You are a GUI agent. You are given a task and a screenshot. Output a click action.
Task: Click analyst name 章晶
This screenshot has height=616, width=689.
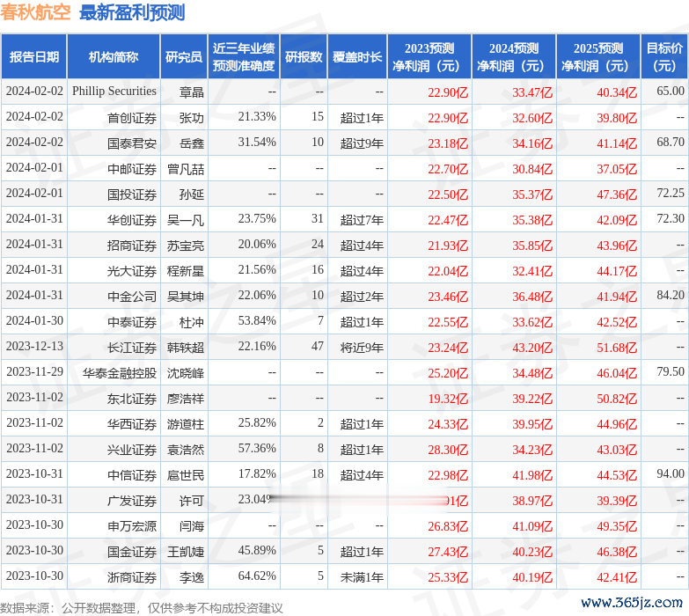(192, 92)
